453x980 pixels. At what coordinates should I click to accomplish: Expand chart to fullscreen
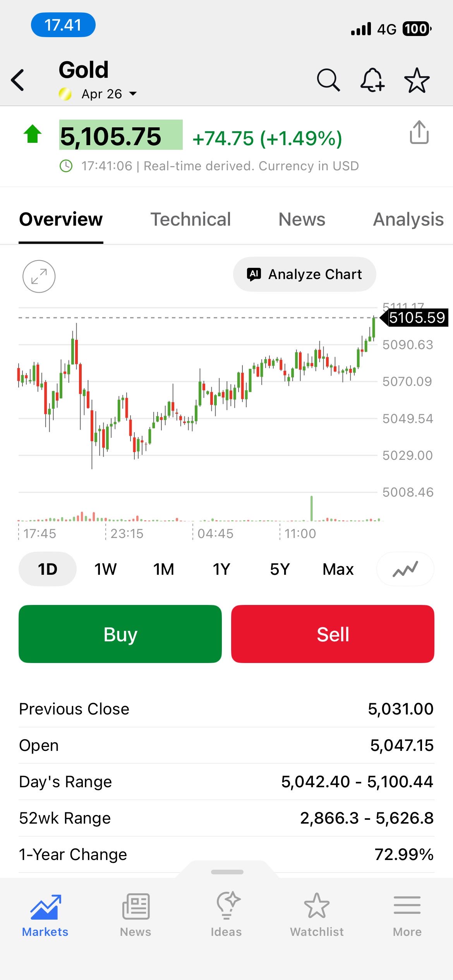(x=39, y=276)
